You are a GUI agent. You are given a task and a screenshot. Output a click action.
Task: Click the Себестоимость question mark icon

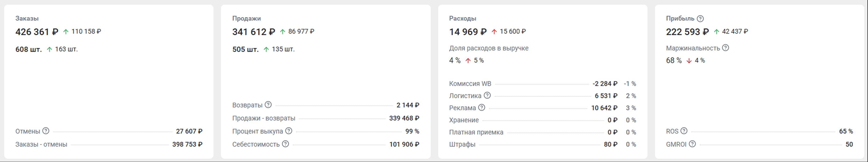[285, 144]
